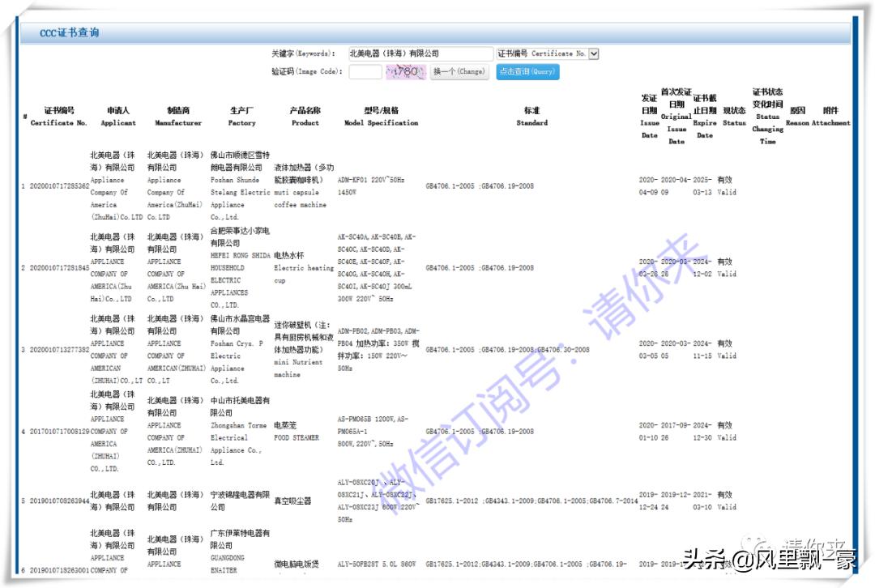The height and width of the screenshot is (588, 875).
Task: Click the Image Code input box
Action: pyautogui.click(x=365, y=71)
